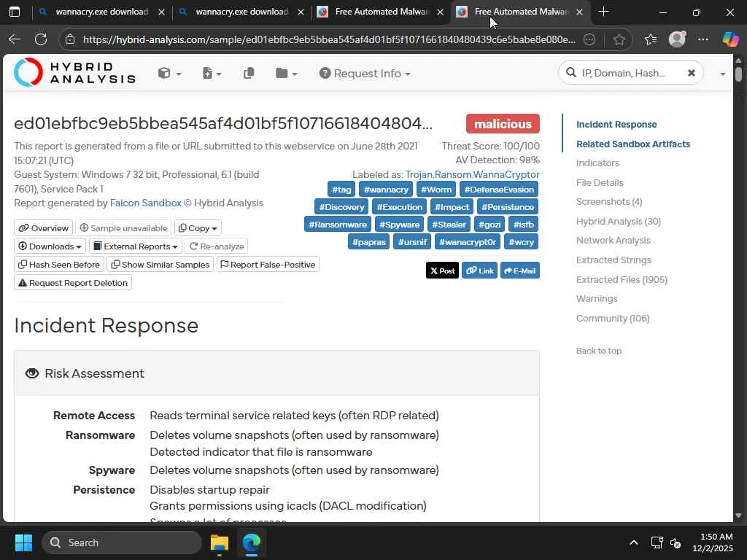Open the browser profile avatar
The height and width of the screenshot is (560, 747).
677,39
